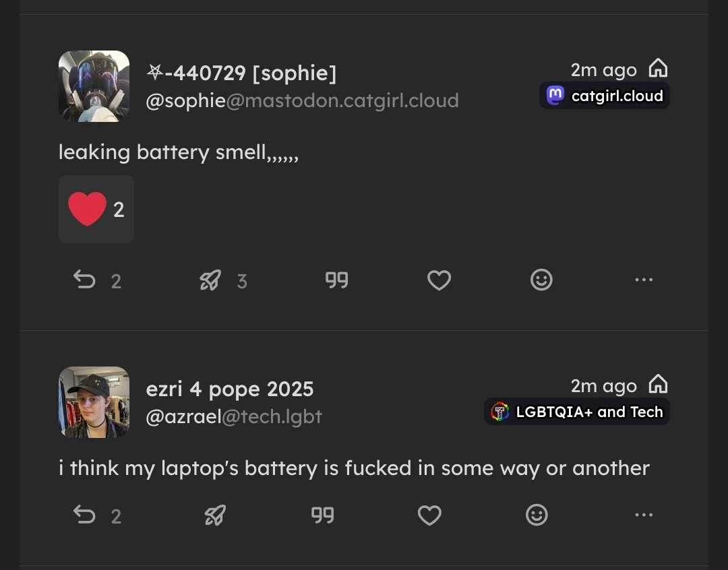This screenshot has height=570, width=728.
Task: Open more options menu on sophie's post
Action: (x=644, y=280)
